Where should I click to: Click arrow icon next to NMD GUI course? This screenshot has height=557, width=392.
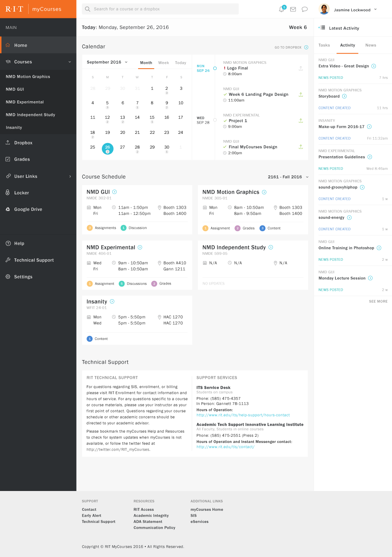click(x=114, y=192)
